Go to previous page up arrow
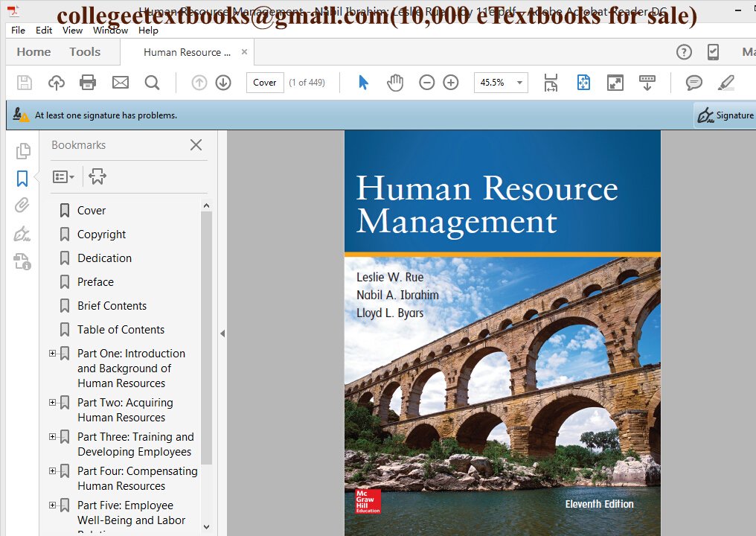The image size is (756, 536). click(x=199, y=83)
